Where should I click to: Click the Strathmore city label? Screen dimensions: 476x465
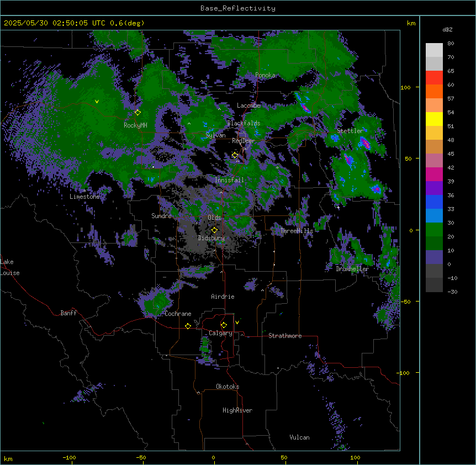[285, 336]
